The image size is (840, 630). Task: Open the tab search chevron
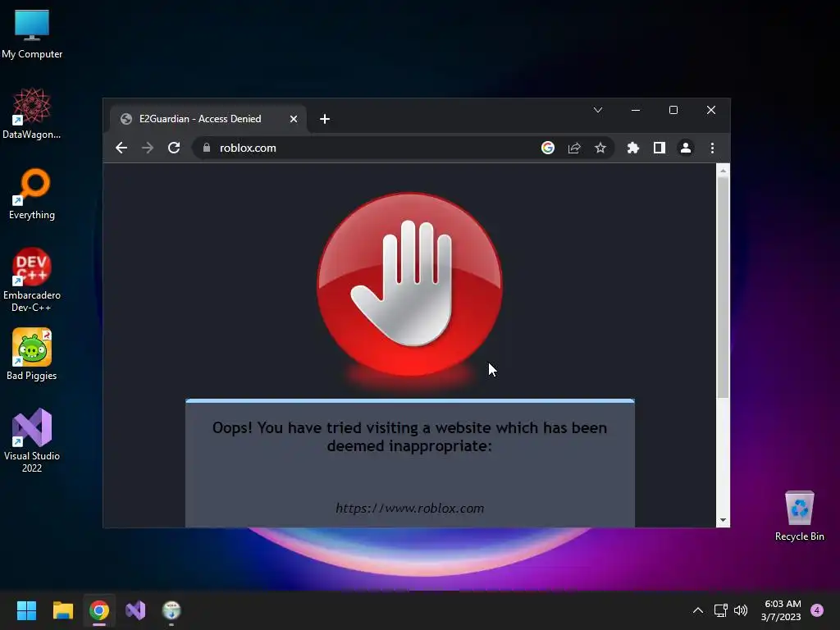coord(598,111)
